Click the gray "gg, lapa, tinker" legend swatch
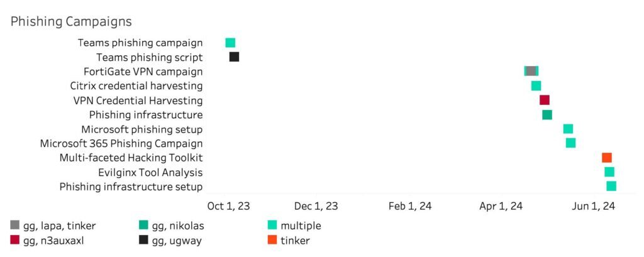 pyautogui.click(x=15, y=226)
